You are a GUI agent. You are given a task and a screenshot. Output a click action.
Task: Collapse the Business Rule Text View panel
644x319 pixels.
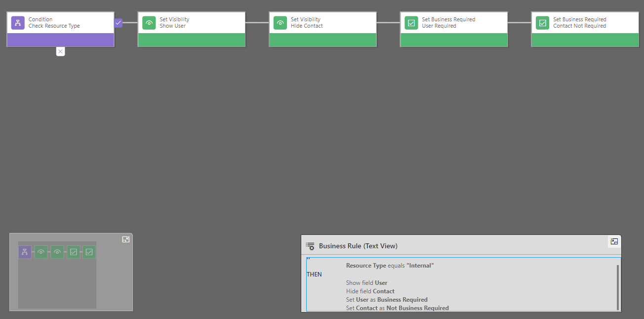click(614, 241)
